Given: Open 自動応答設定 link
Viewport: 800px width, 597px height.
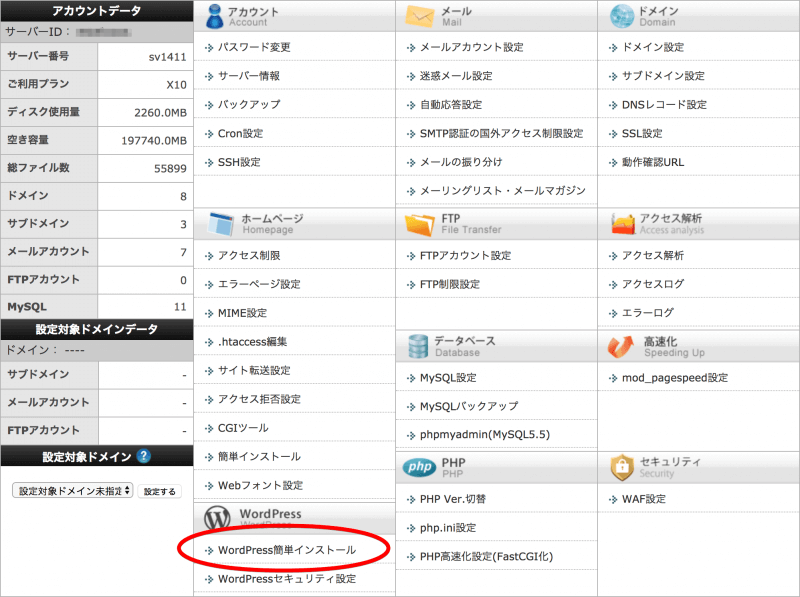Looking at the screenshot, I should coord(451,105).
